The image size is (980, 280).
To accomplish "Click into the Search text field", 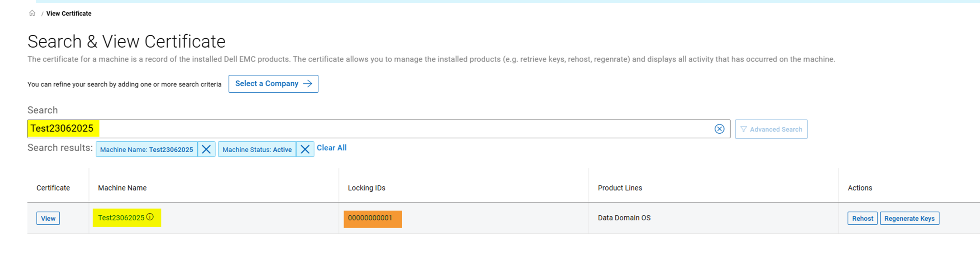I will pyautogui.click(x=380, y=129).
